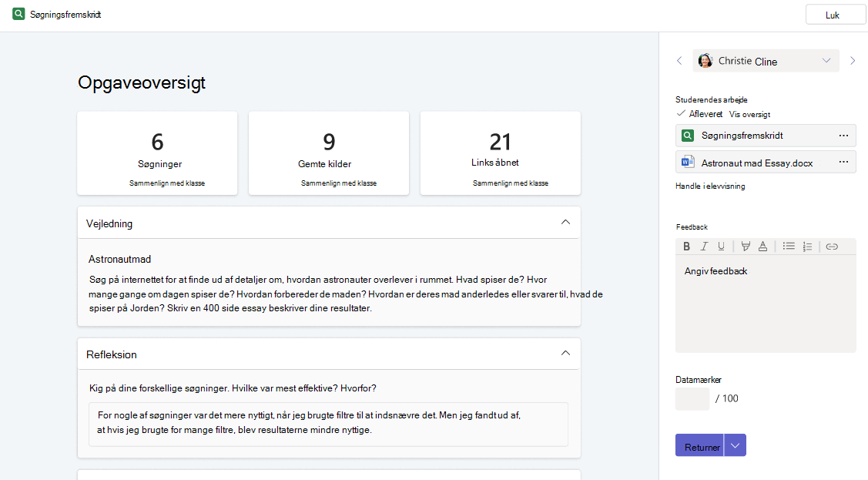Click the Datamærker points field

coord(692,398)
